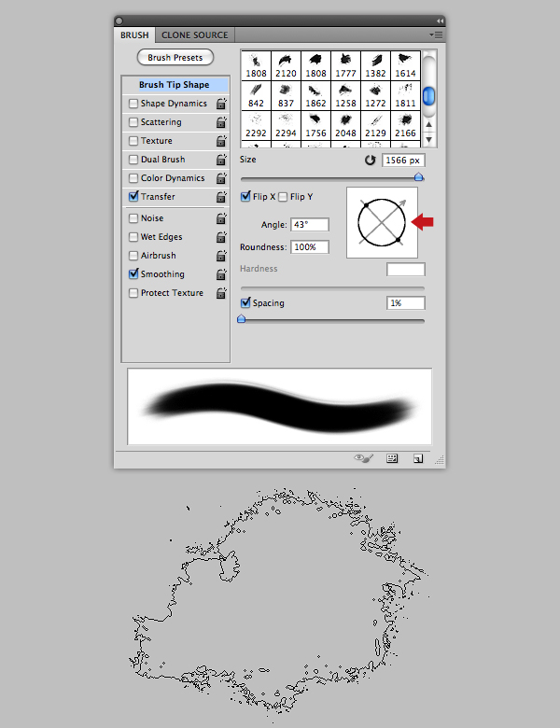The height and width of the screenshot is (728, 560).
Task: Select brush preset thumbnail 1614
Action: [405, 66]
